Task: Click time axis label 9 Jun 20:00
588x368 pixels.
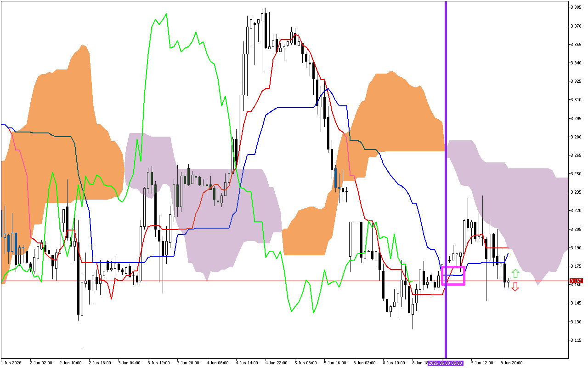Action: (x=511, y=363)
